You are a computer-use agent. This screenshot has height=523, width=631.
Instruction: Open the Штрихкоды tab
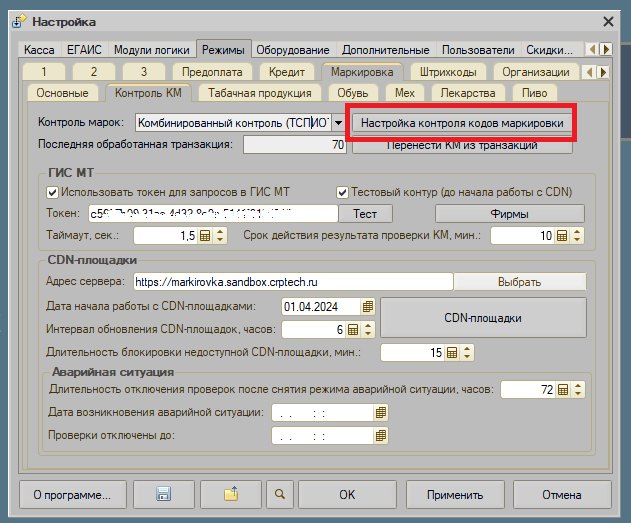point(448,72)
